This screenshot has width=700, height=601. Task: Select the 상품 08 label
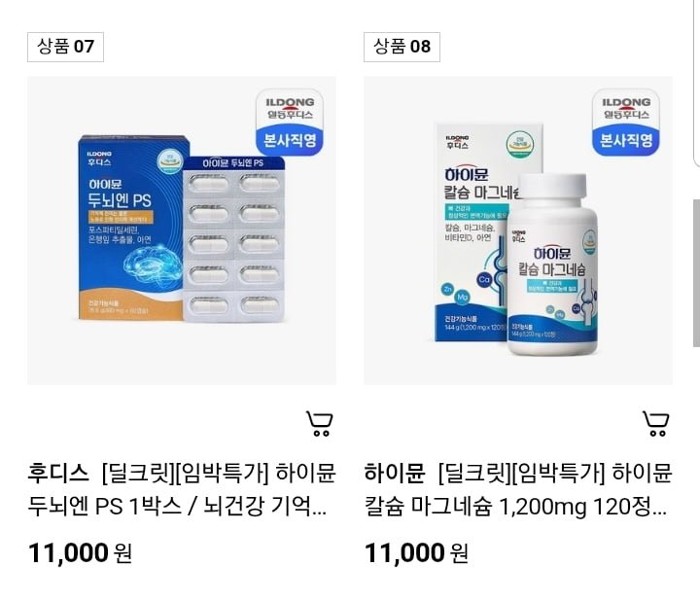pyautogui.click(x=402, y=47)
